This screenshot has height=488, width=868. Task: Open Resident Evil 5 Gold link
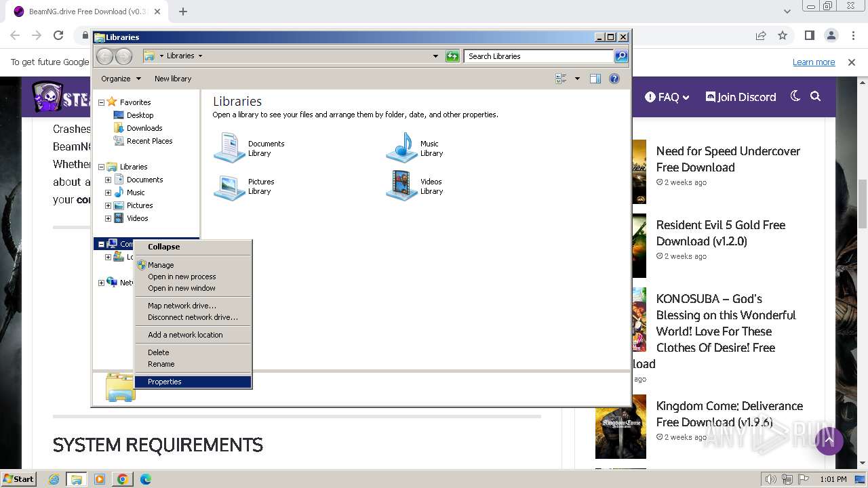click(x=721, y=233)
